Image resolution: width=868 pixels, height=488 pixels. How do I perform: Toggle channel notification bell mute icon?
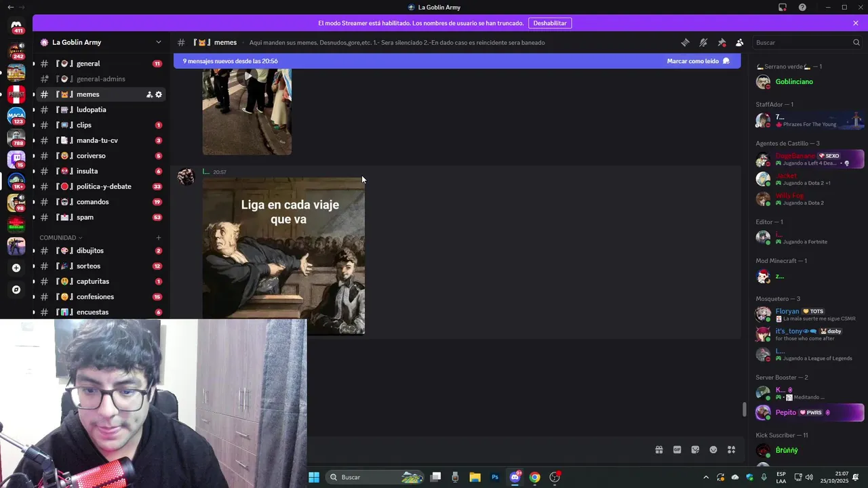[x=703, y=42]
